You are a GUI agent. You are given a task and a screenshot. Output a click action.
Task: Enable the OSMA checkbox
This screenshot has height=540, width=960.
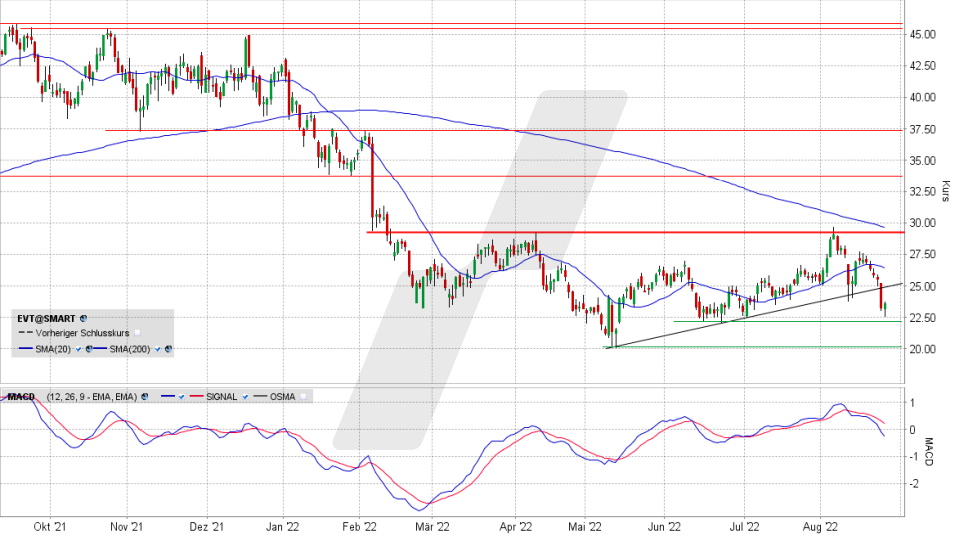[x=303, y=397]
